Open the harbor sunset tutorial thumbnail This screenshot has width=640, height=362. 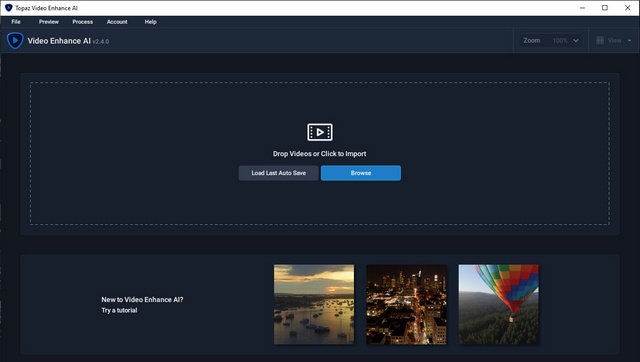point(314,304)
